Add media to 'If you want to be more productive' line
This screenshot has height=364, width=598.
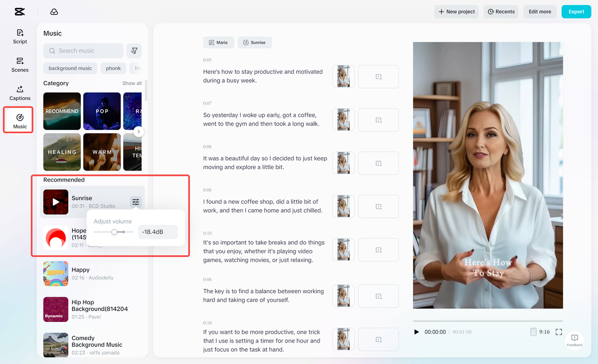coord(378,339)
